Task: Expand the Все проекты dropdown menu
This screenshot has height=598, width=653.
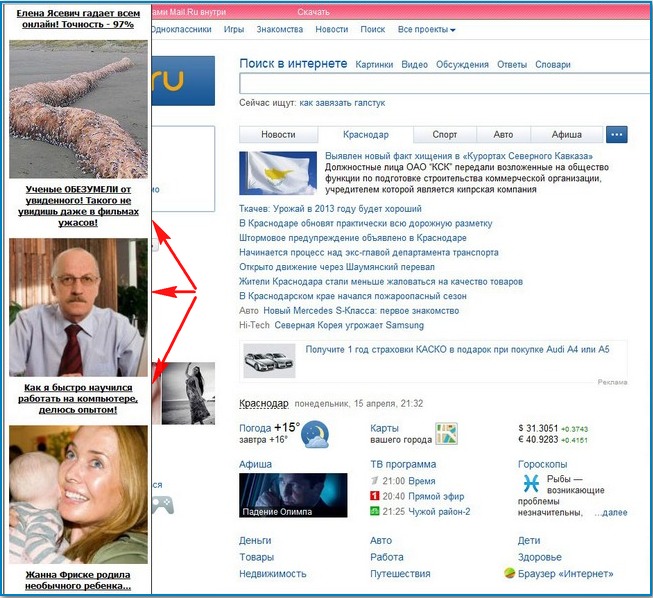Action: (x=426, y=30)
